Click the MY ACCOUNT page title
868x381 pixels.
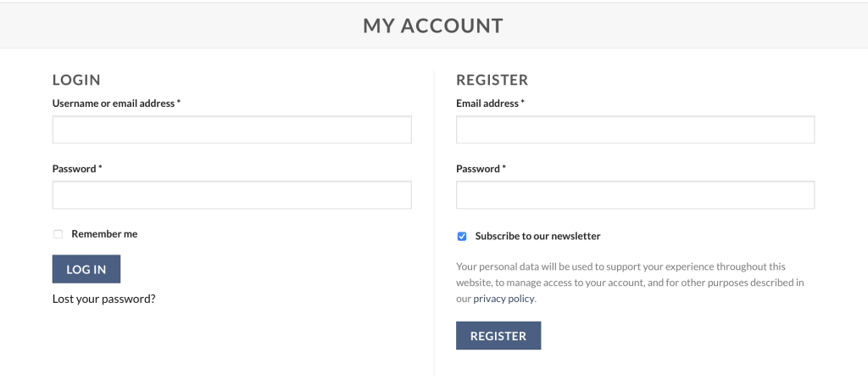pyautogui.click(x=433, y=25)
